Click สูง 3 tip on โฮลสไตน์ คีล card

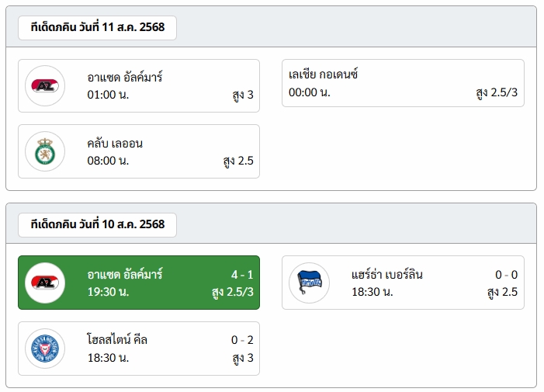tap(243, 358)
